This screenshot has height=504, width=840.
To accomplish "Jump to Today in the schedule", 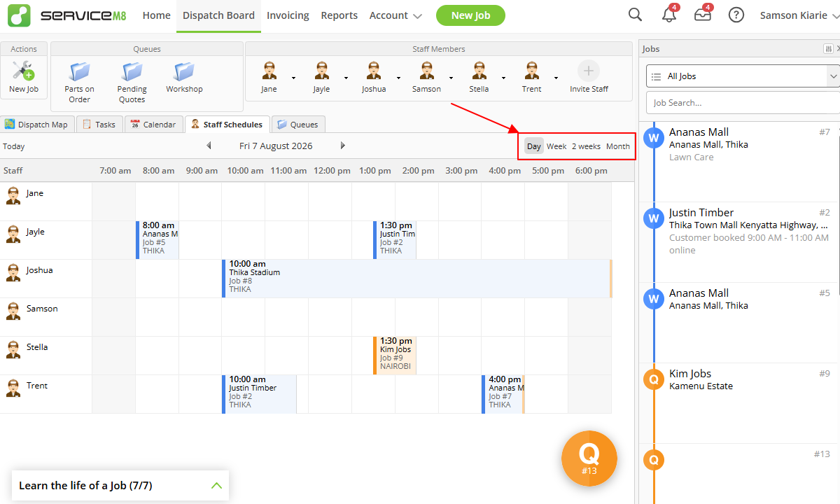I will click(13, 146).
